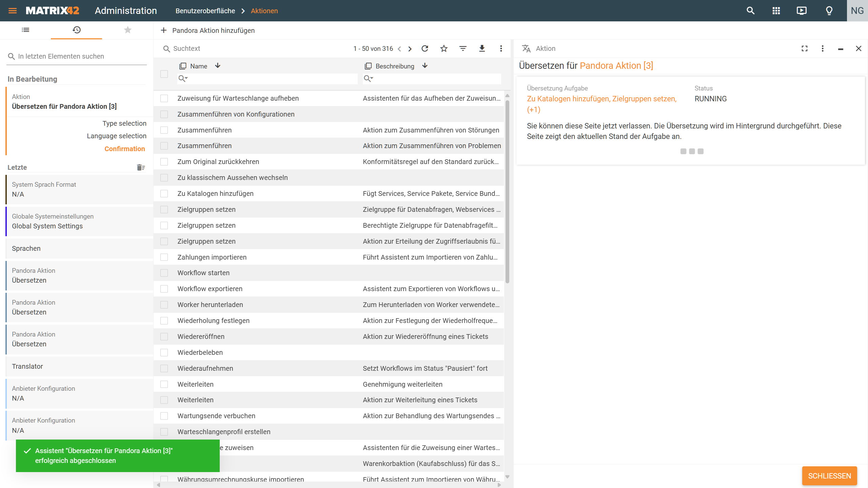
Task: Open the hamburger navigation menu
Action: (13, 11)
